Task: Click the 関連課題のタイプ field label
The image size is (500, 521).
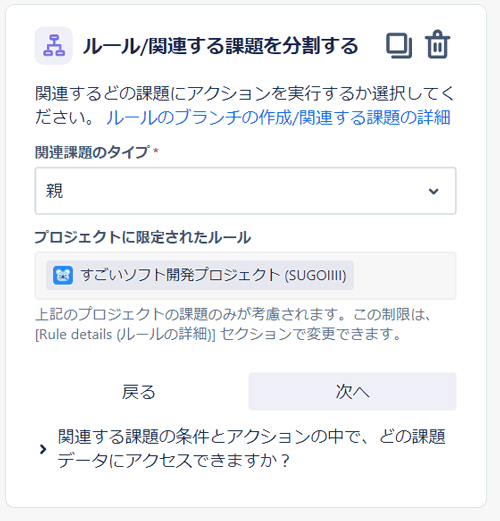Action: coord(92,153)
